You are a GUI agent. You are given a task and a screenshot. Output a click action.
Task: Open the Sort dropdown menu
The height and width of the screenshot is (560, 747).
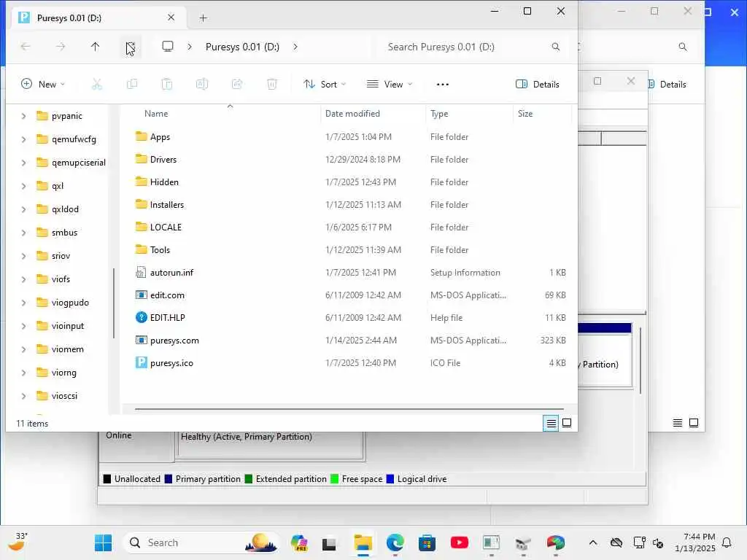click(x=325, y=85)
